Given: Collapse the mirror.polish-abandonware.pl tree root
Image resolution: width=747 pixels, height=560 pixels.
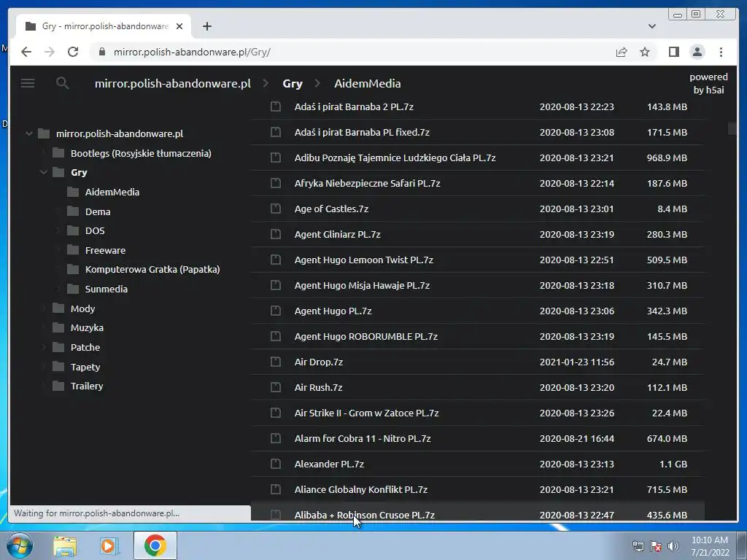Looking at the screenshot, I should [29, 134].
